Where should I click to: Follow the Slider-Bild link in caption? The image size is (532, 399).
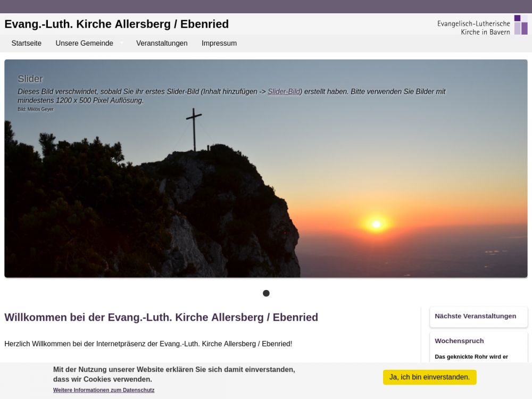284,92
